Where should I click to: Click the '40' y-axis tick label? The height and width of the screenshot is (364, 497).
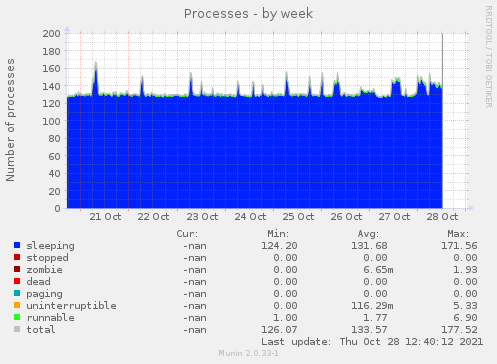pos(54,174)
